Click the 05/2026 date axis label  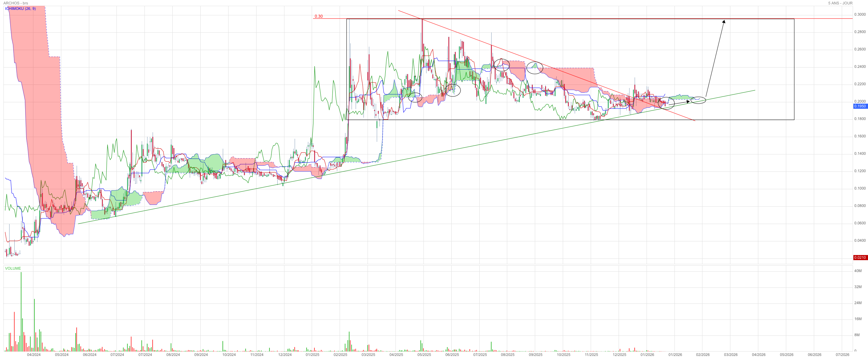click(787, 355)
